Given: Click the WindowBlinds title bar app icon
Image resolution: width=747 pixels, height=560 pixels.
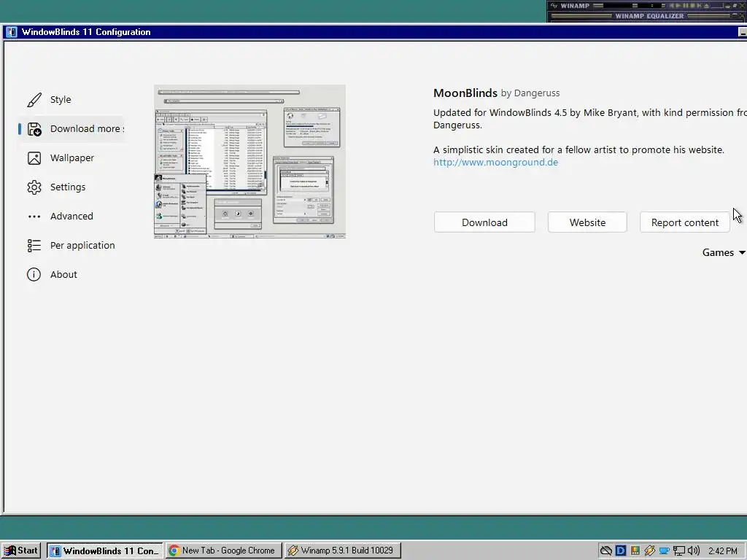Looking at the screenshot, I should pos(12,32).
